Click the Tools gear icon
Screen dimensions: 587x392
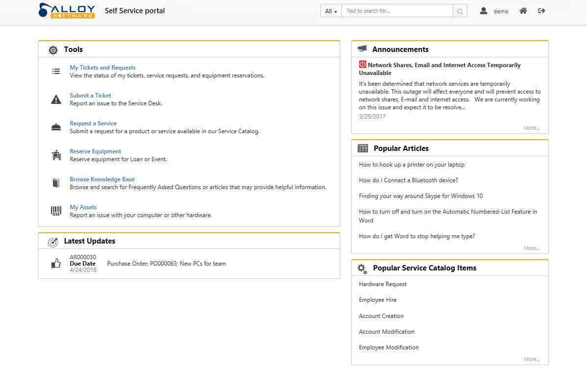pyautogui.click(x=53, y=50)
